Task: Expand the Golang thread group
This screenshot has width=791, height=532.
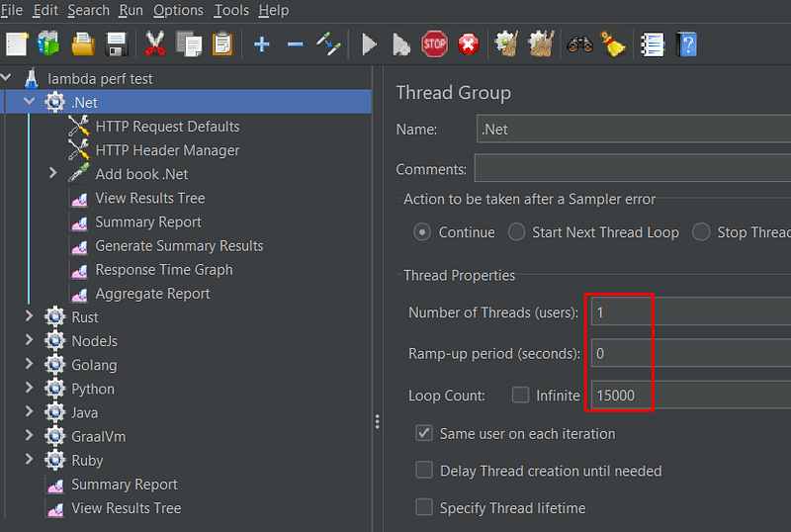Action: click(x=30, y=364)
